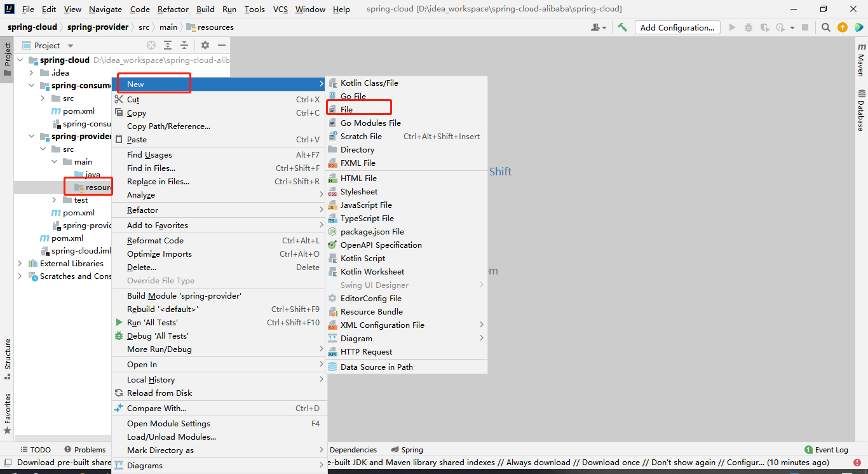Expand External Libraries node
Screen dimensions: 868x474
point(20,263)
